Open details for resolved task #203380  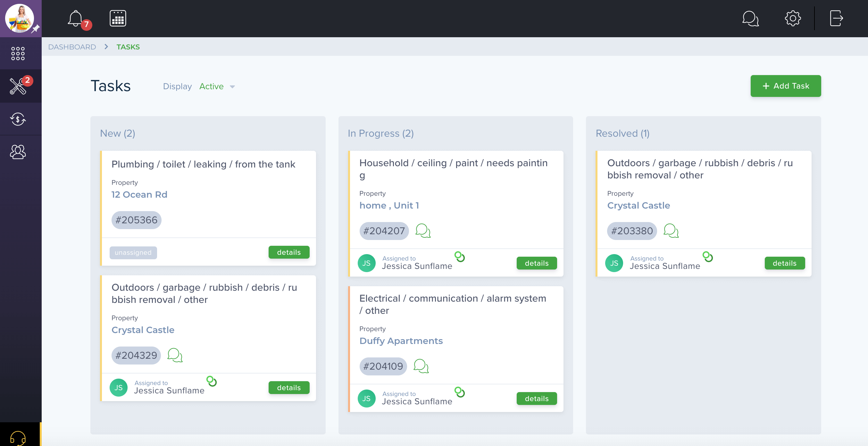pyautogui.click(x=784, y=263)
